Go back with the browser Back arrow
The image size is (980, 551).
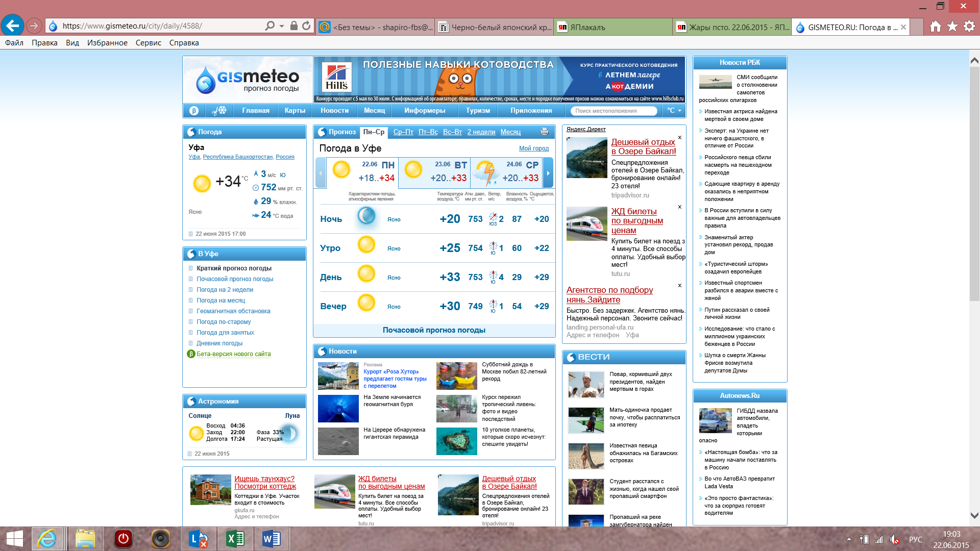(x=12, y=26)
